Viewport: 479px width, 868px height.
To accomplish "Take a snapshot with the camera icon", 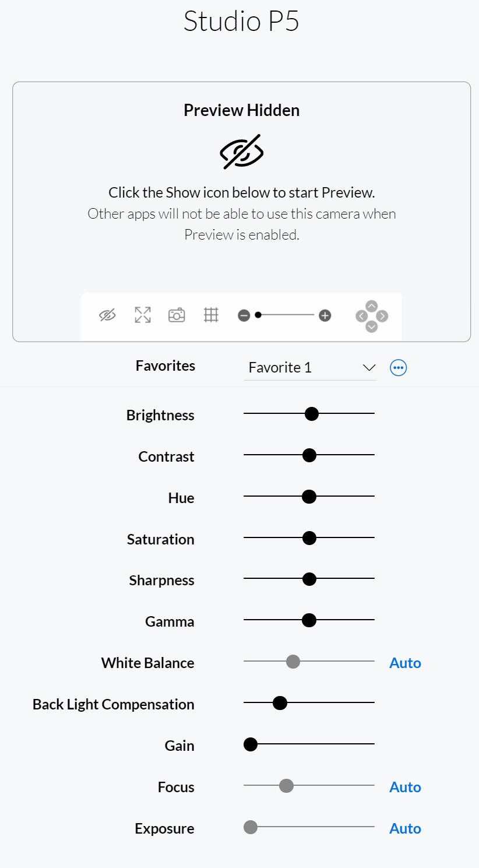I will click(x=177, y=315).
